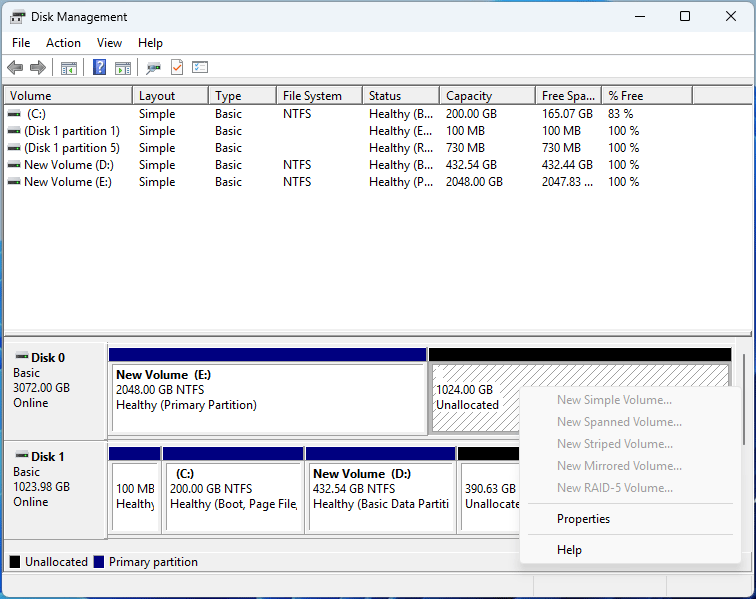Screen dimensions: 756x599
Task: Sort by the Free Space column header
Action: (x=568, y=95)
